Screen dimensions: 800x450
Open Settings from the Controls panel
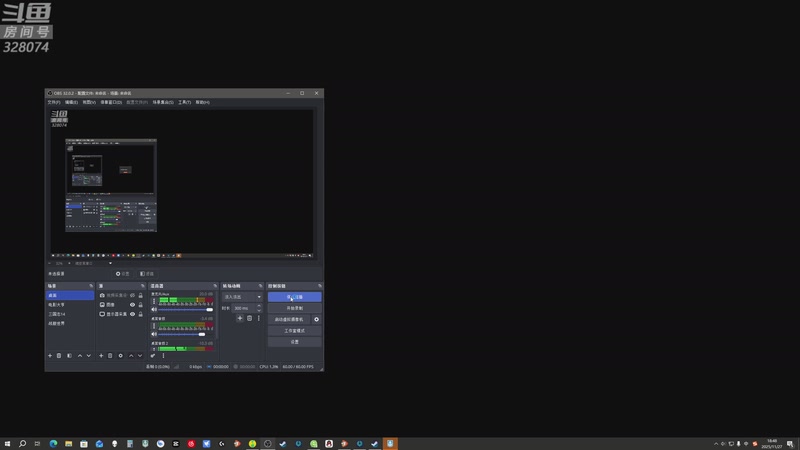[294, 342]
